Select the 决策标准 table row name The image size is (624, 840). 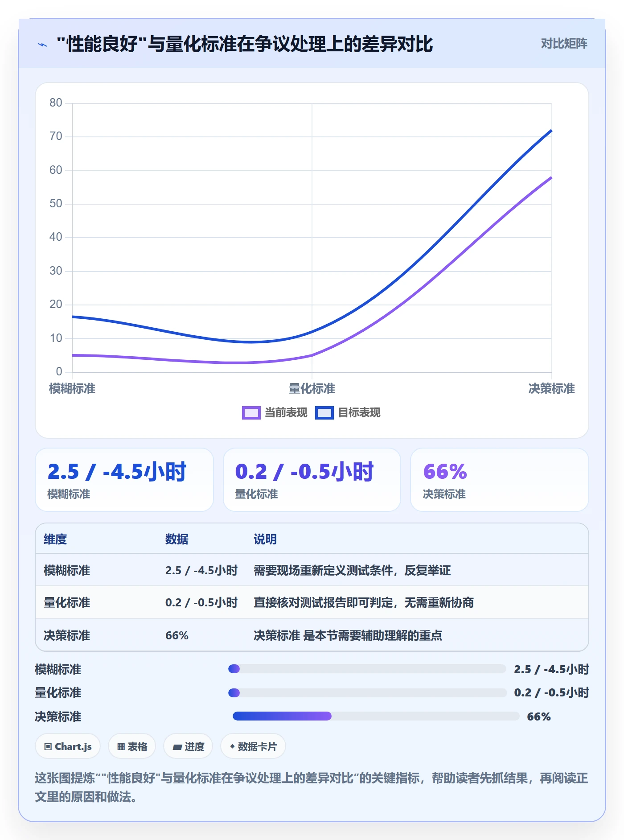click(x=67, y=635)
